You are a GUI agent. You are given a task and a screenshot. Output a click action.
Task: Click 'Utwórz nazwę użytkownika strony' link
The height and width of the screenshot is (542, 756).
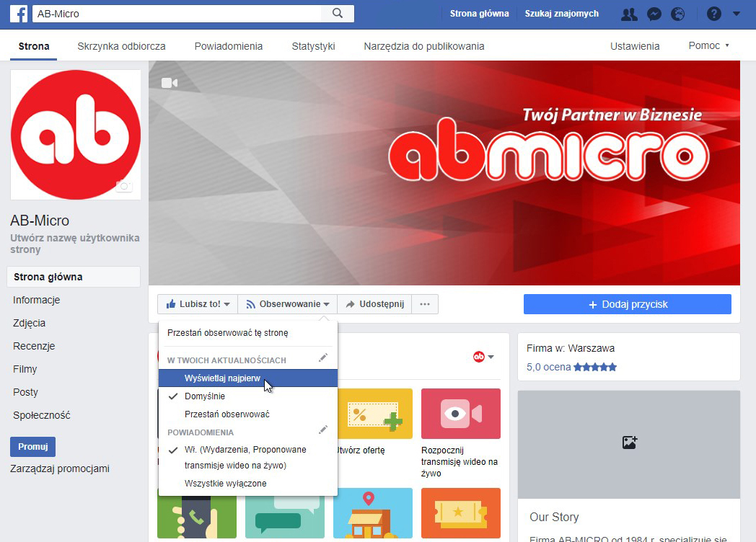click(75, 244)
